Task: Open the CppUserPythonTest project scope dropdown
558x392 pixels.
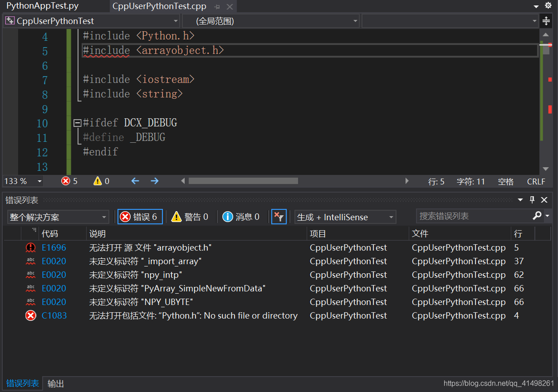Action: click(92, 21)
